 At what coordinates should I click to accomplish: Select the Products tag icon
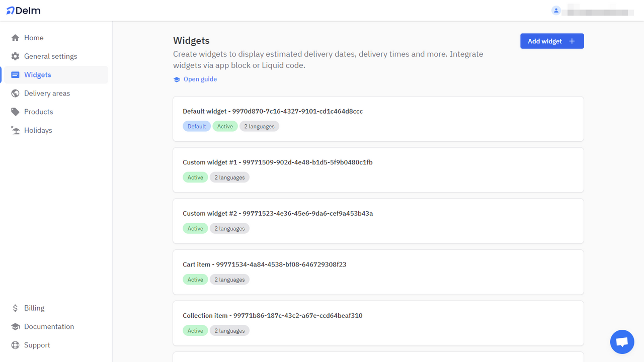tap(16, 112)
